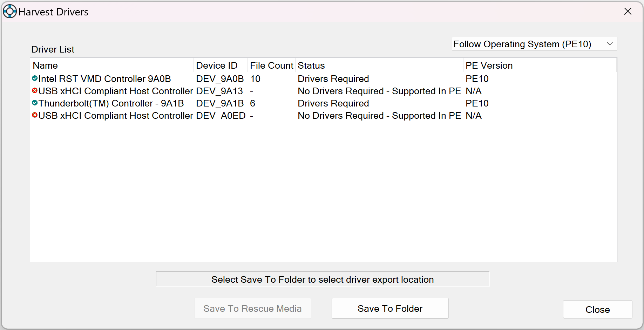This screenshot has width=644, height=330.
Task: Click the PE Version column header
Action: click(x=489, y=66)
